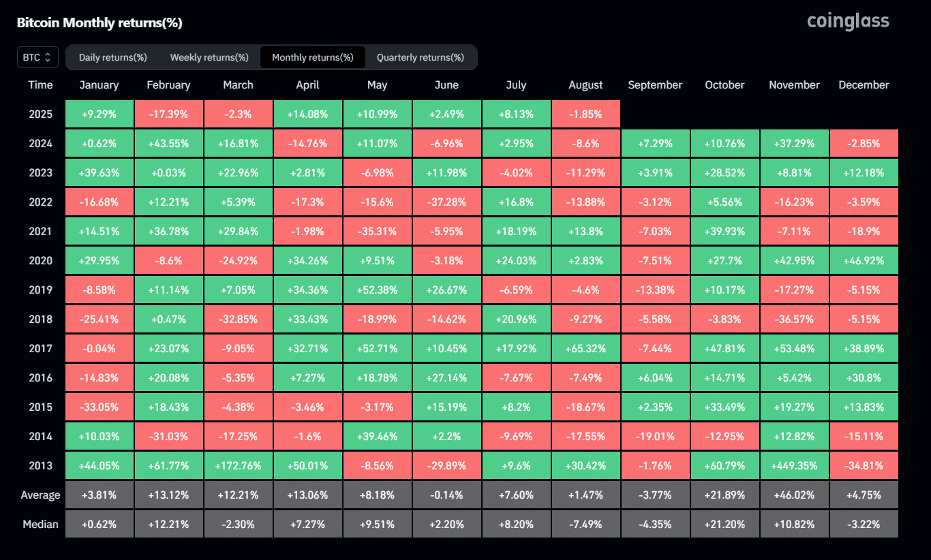931x560 pixels.
Task: Open the BTC coin selector dropdown
Action: click(x=37, y=57)
